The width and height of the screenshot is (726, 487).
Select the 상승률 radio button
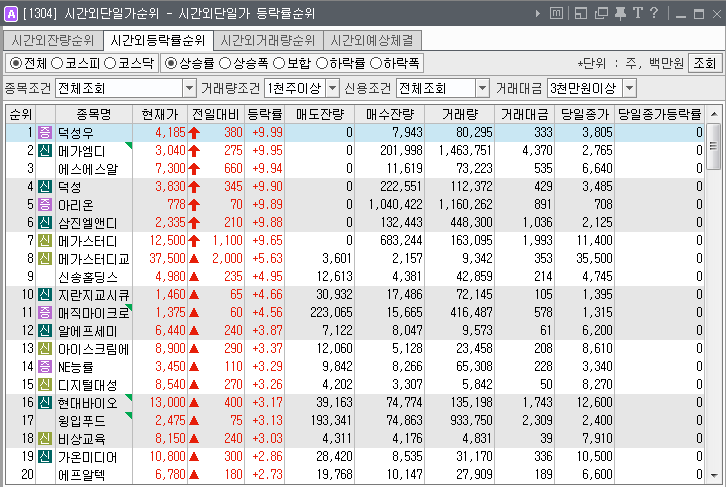click(171, 63)
